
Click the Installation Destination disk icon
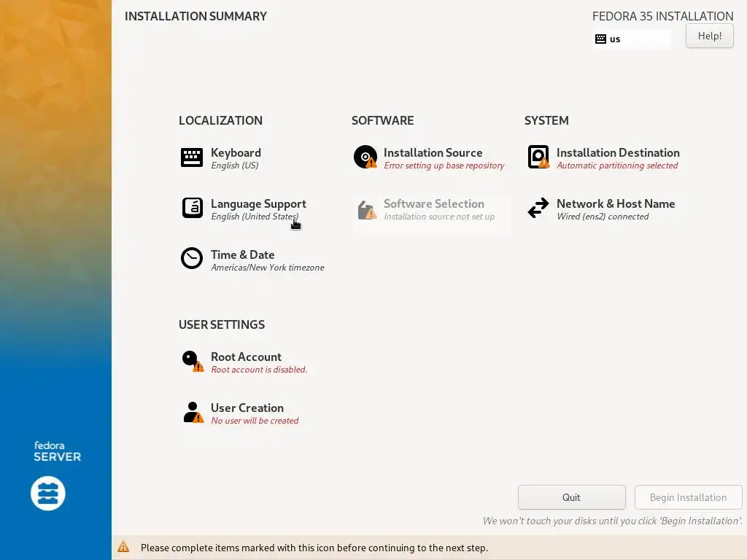coord(538,157)
